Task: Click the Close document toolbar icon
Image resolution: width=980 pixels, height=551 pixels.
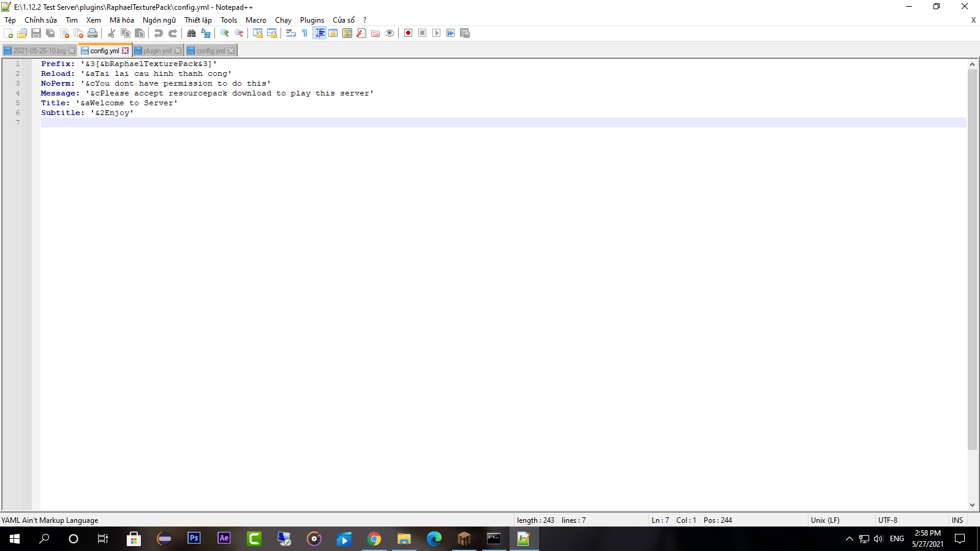Action: coord(64,33)
